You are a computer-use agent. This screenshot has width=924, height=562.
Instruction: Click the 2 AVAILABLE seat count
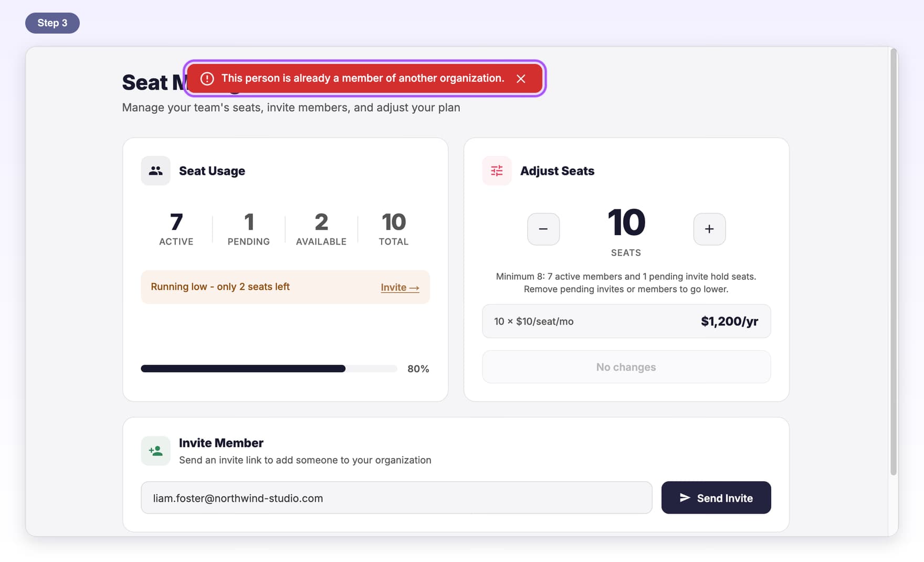point(321,229)
